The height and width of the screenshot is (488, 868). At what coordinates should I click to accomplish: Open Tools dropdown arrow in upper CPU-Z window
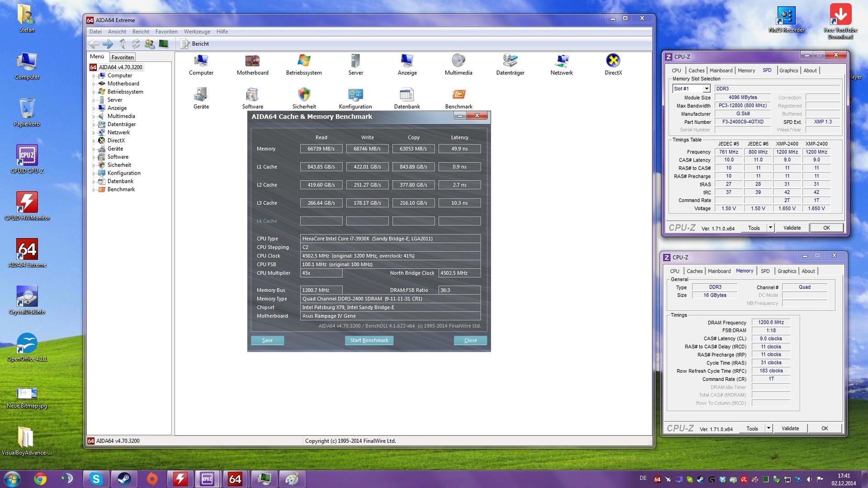(770, 228)
